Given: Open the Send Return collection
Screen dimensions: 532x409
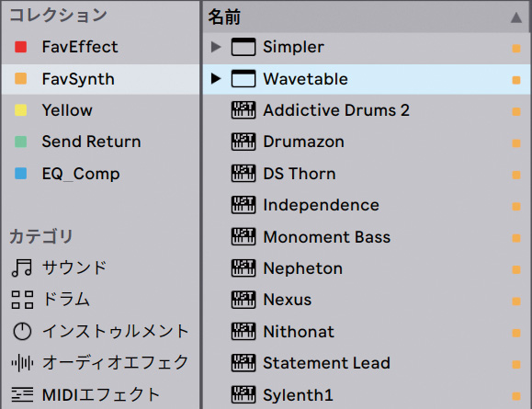Looking at the screenshot, I should (100, 142).
